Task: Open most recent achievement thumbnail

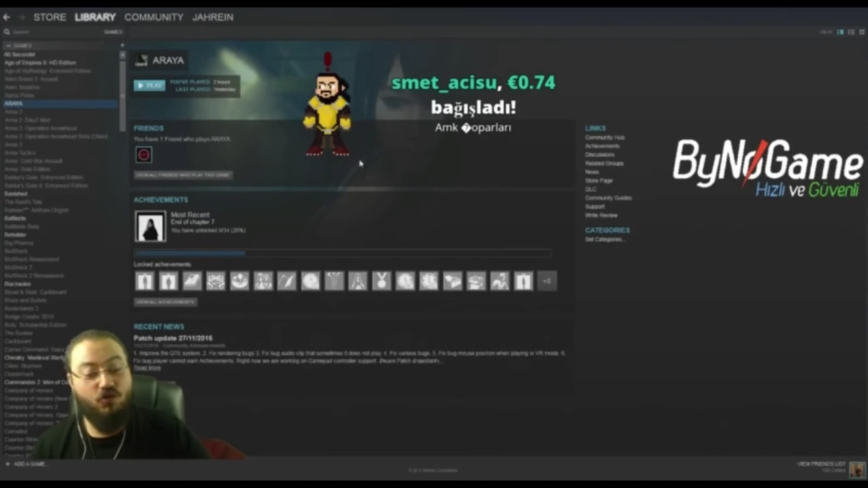Action: tap(150, 227)
